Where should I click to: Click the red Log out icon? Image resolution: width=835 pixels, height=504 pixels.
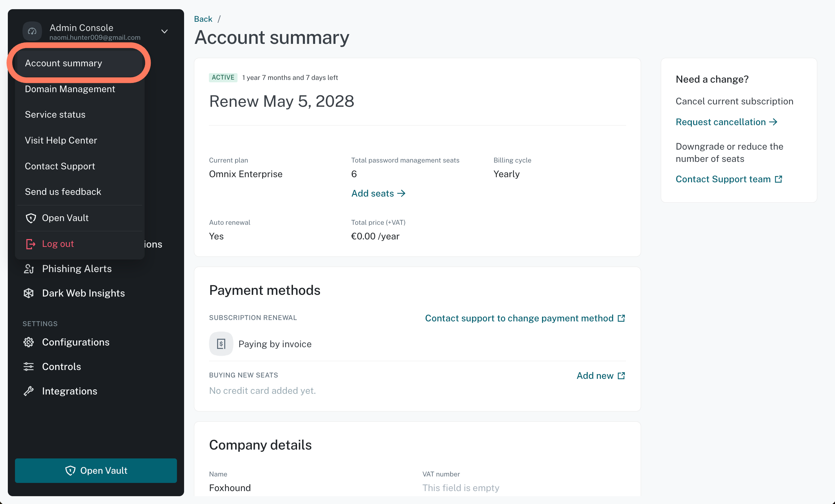(x=31, y=244)
